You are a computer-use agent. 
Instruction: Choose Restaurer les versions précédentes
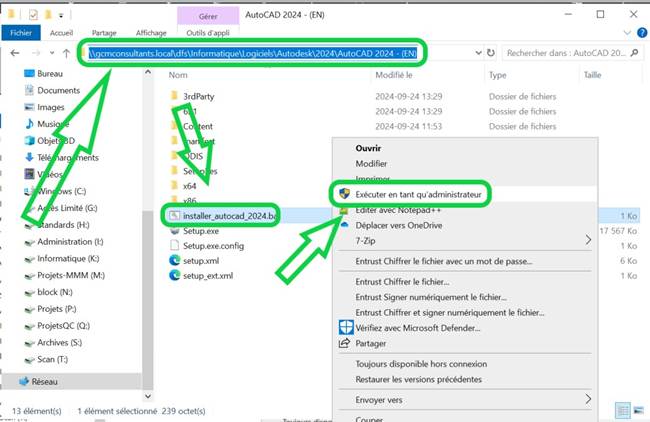(419, 379)
